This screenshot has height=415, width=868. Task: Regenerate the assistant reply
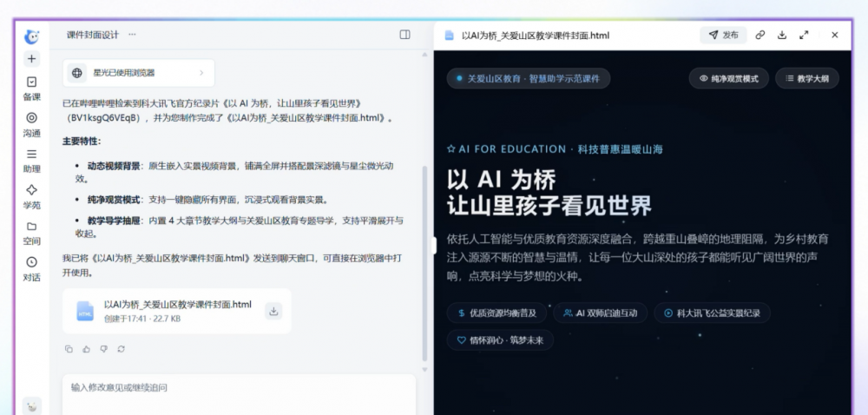[x=121, y=349]
